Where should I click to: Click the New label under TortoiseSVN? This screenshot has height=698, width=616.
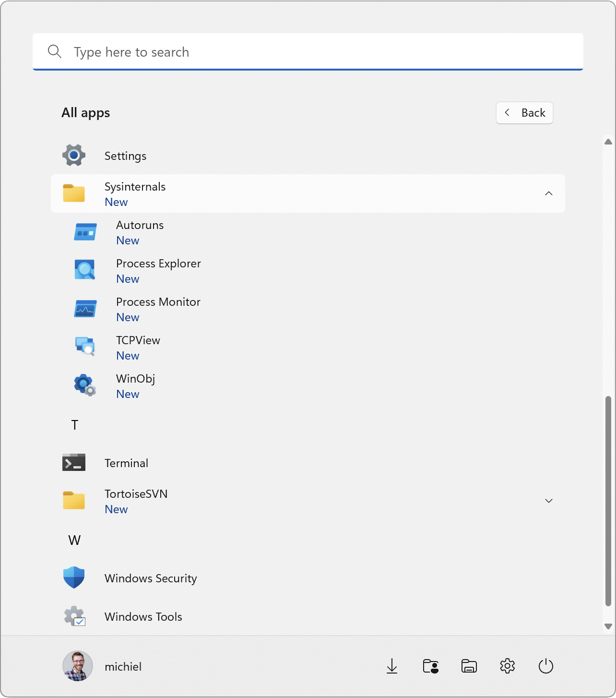116,509
